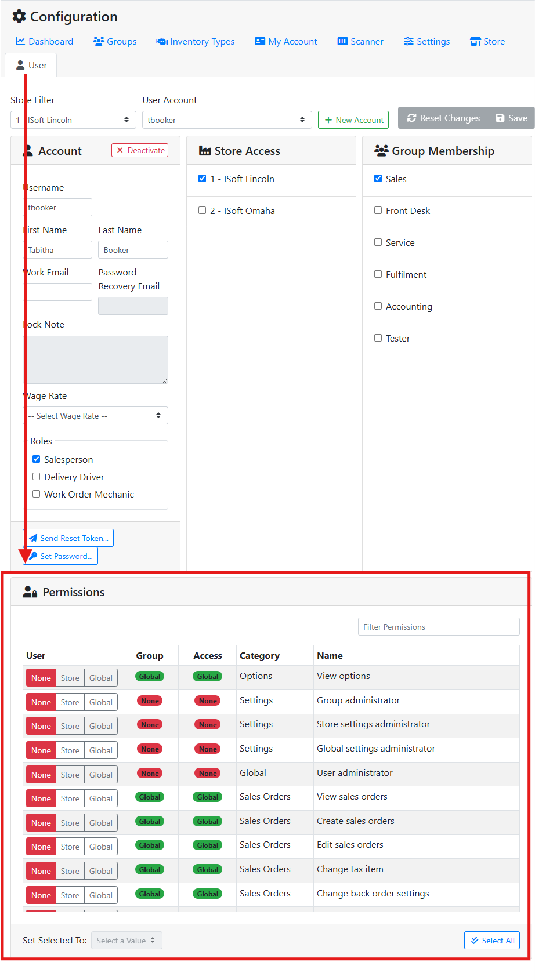This screenshot has height=980, width=535.
Task: Open the User Account dropdown
Action: (x=226, y=120)
